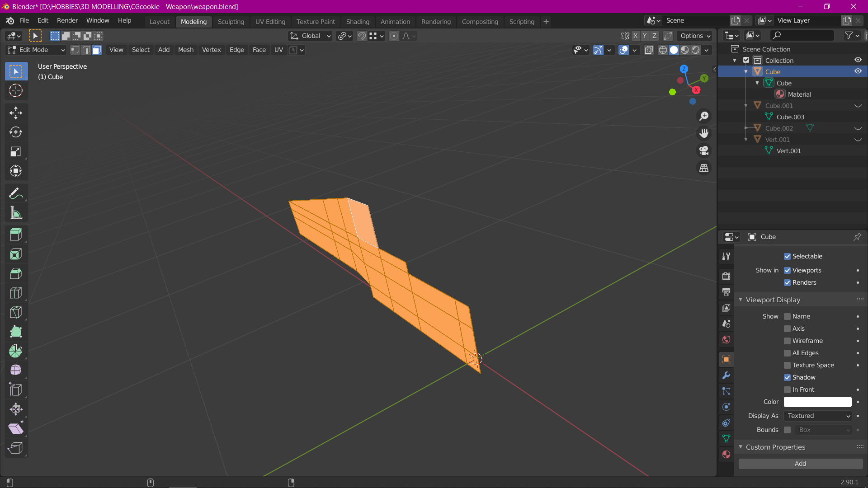Expand the Cube.001 tree item
Image resolution: width=868 pixels, height=488 pixels.
746,105
